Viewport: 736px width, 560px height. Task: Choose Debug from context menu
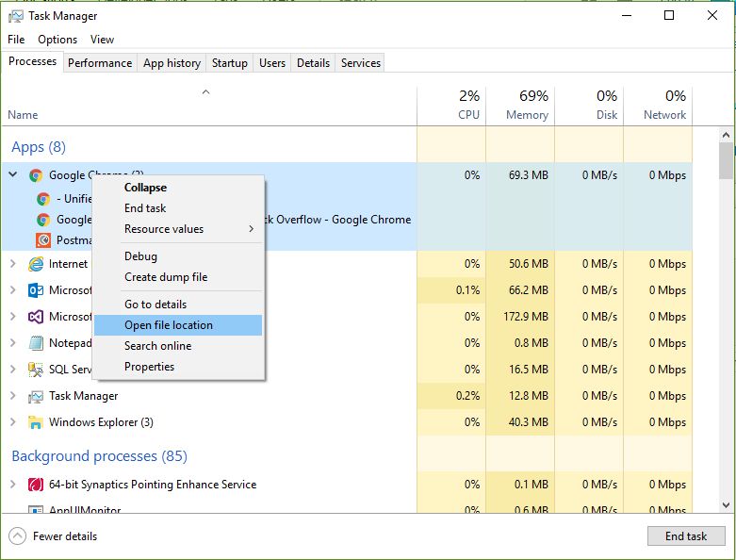178,256
